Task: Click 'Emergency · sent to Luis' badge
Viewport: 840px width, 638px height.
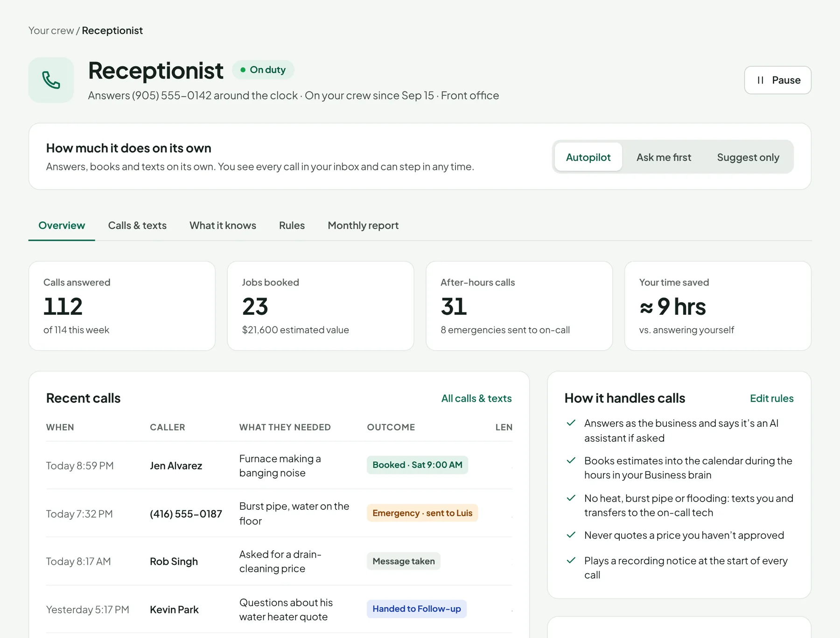Action: coord(422,513)
